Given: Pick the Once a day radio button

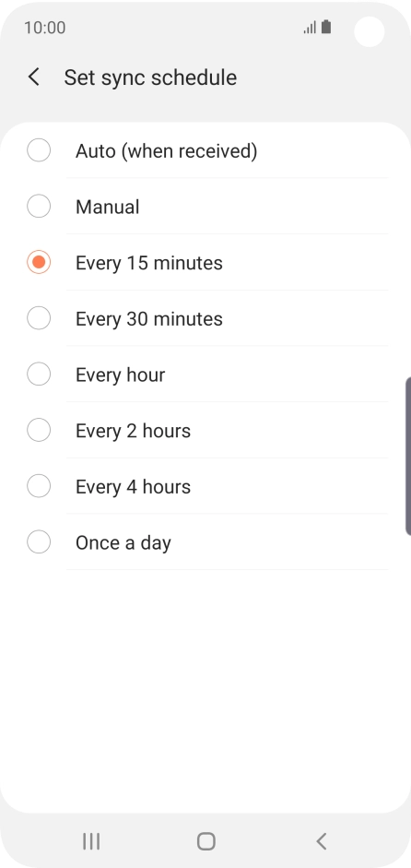Looking at the screenshot, I should 39,541.
